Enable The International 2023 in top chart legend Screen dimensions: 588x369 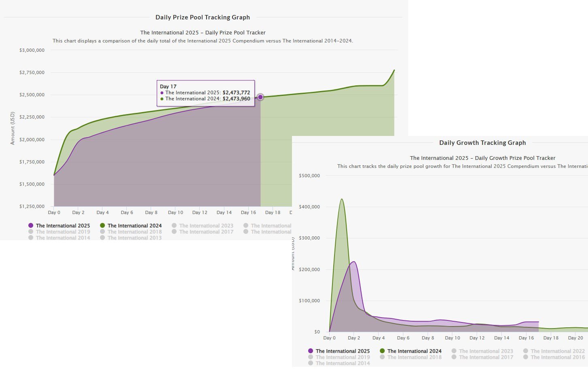click(x=202, y=226)
